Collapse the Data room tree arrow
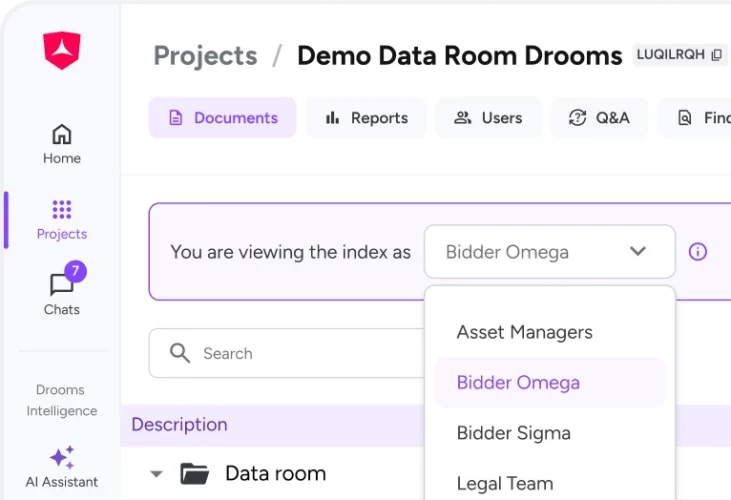This screenshot has height=500, width=731. pyautogui.click(x=156, y=474)
